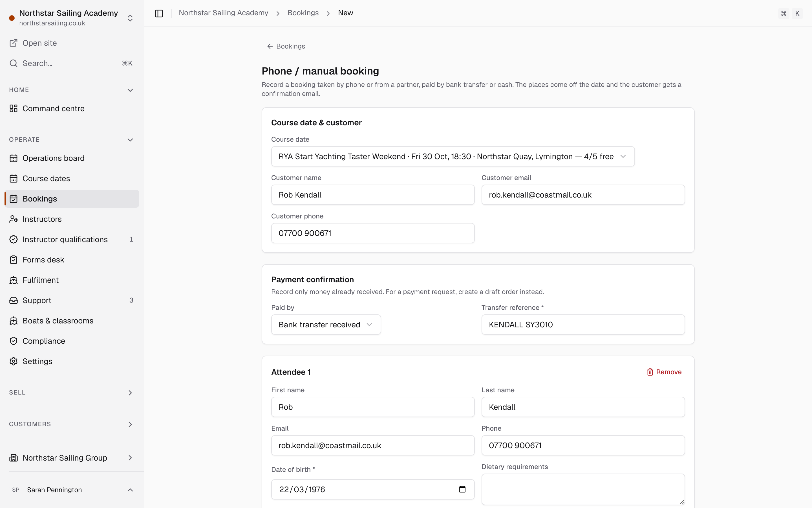The height and width of the screenshot is (508, 812).
Task: Expand the CUSTOMERS section
Action: tap(130, 424)
